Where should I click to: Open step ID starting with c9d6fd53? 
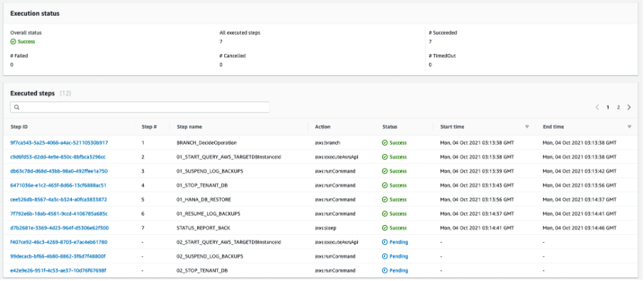click(x=58, y=157)
